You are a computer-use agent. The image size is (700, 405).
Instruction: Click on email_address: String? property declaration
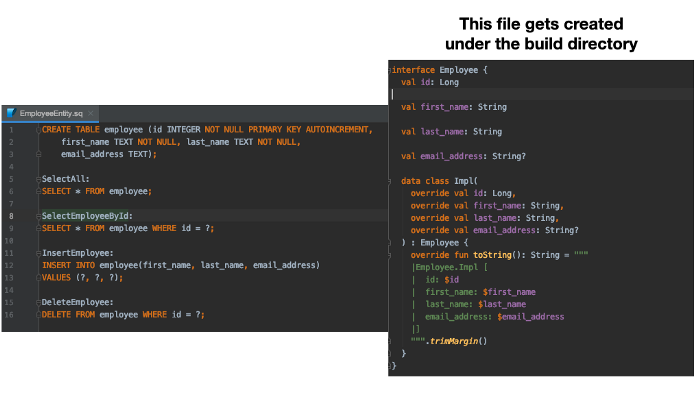pyautogui.click(x=463, y=156)
